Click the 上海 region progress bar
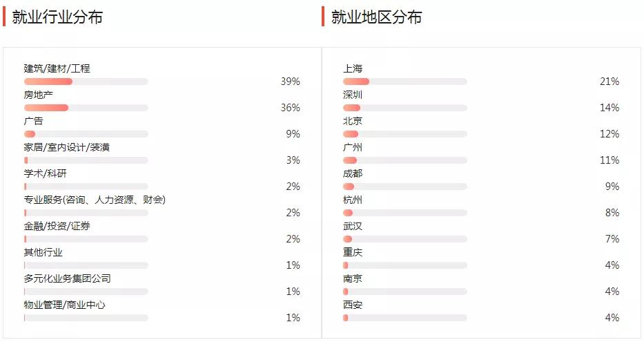Screen dimensions: 644x342 tap(405, 82)
